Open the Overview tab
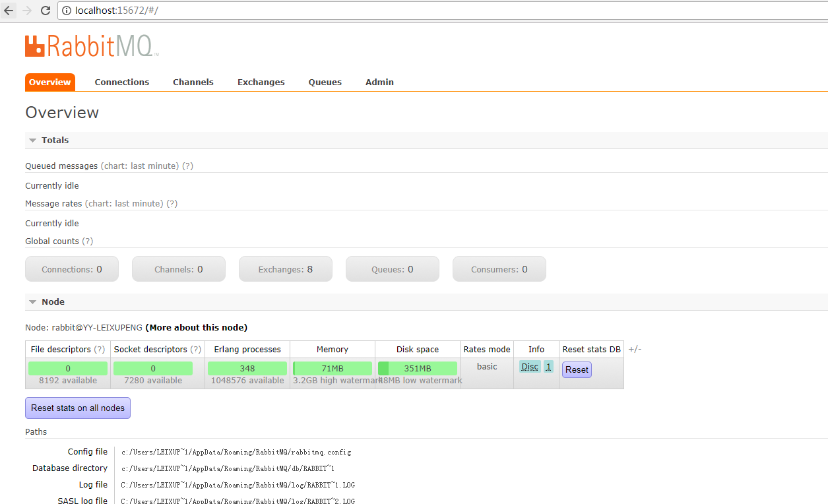This screenshot has height=504, width=828. (x=50, y=82)
